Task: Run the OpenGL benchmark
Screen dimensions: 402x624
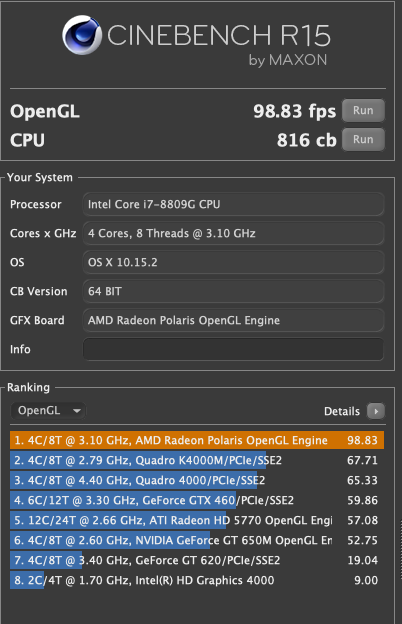Action: pyautogui.click(x=363, y=110)
